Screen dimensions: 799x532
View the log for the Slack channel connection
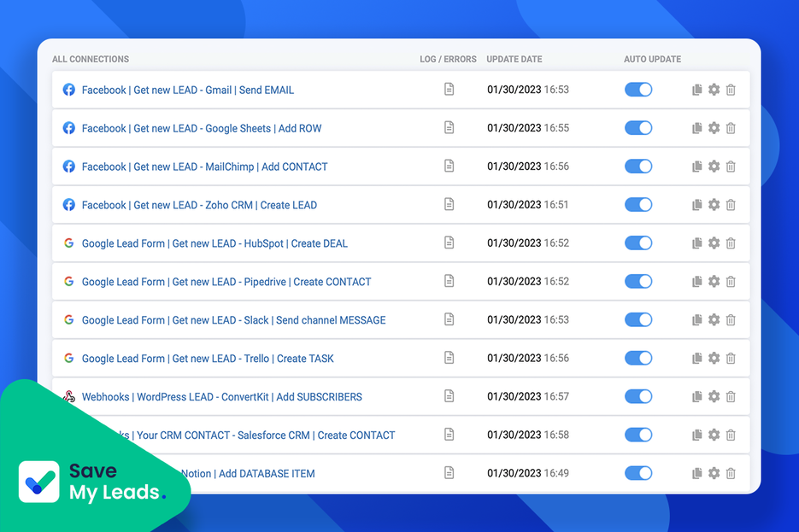[449, 319]
